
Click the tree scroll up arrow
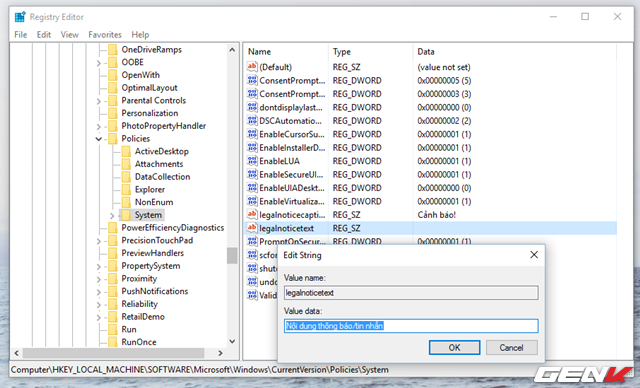click(232, 50)
